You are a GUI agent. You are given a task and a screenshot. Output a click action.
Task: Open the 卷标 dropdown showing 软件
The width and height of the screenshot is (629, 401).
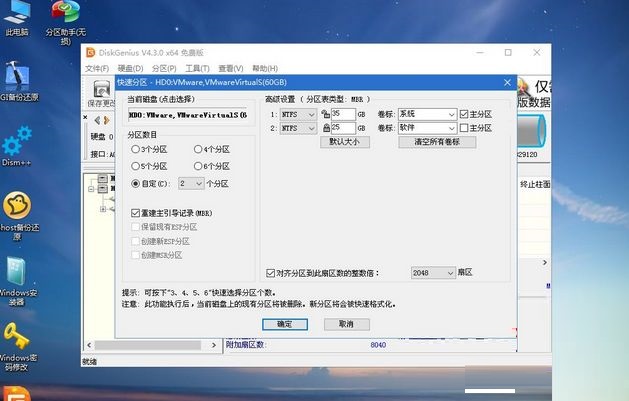coord(427,128)
